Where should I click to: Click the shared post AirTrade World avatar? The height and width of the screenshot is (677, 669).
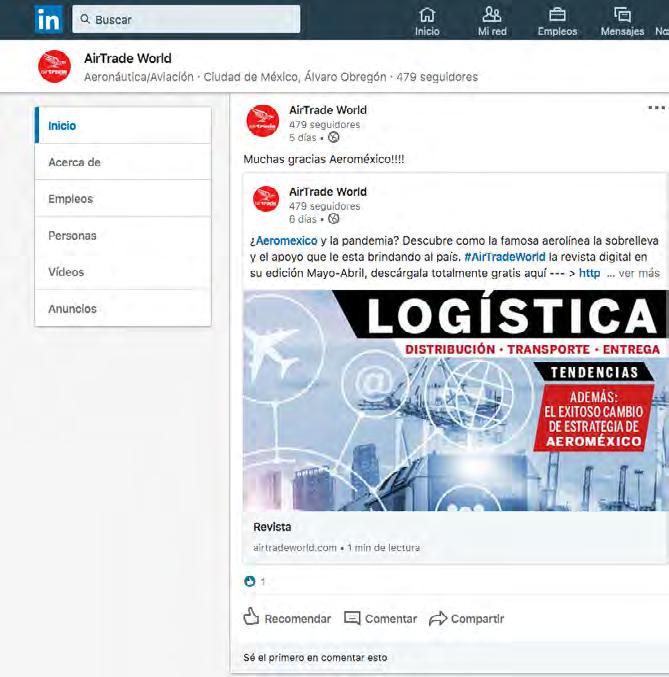tap(266, 199)
